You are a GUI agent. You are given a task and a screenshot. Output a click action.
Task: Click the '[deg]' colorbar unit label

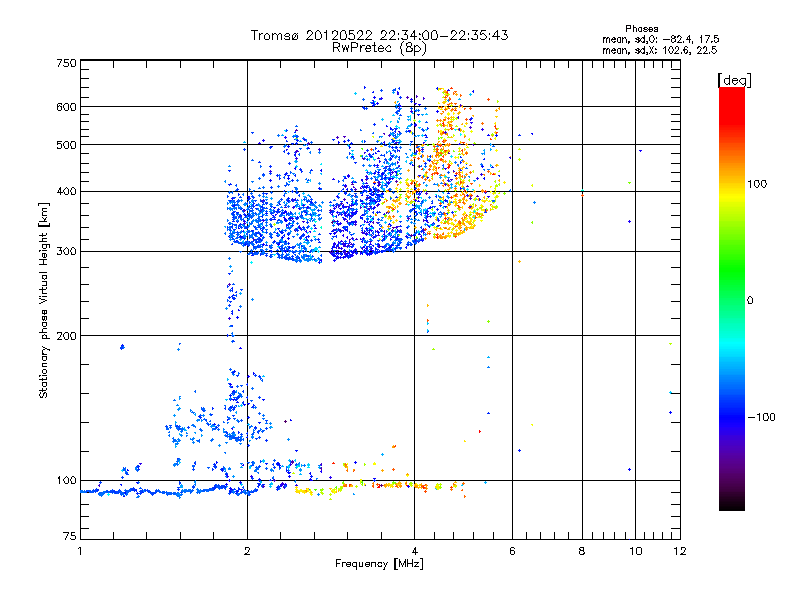click(734, 80)
